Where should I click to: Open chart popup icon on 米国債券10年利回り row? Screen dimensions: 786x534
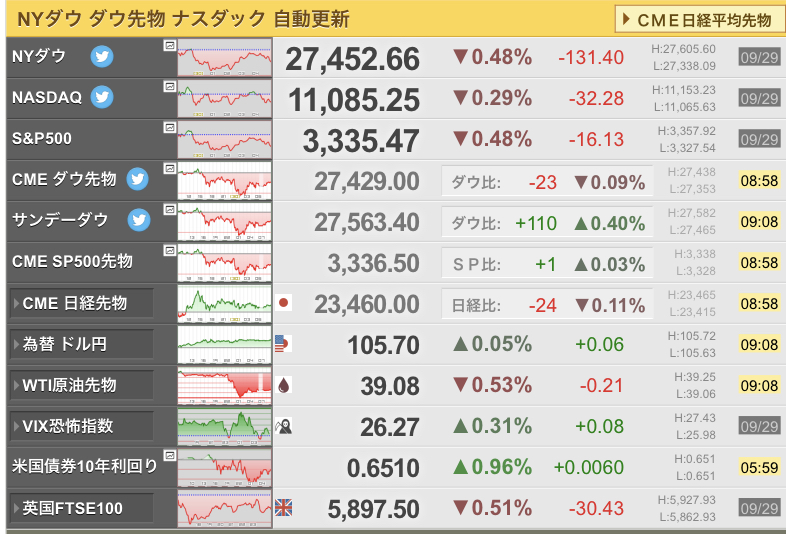(x=169, y=455)
